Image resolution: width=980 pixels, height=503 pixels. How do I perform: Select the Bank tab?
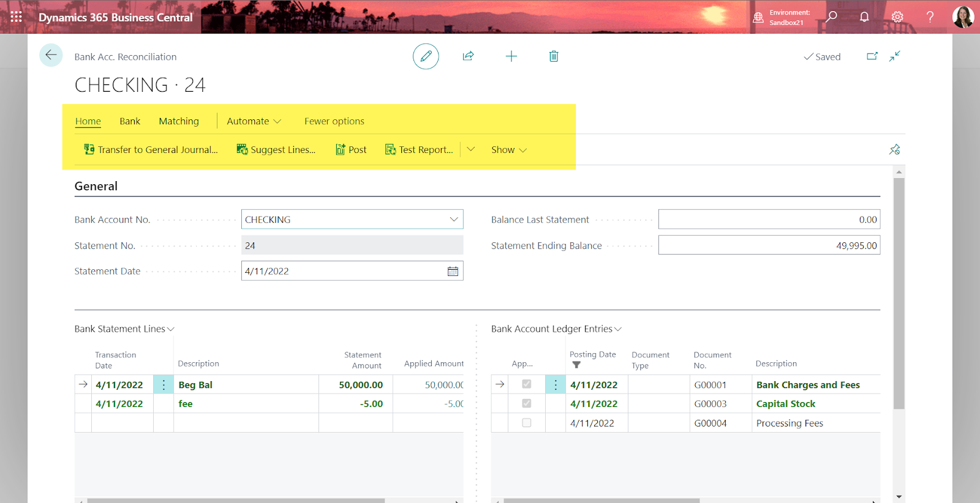[130, 121]
